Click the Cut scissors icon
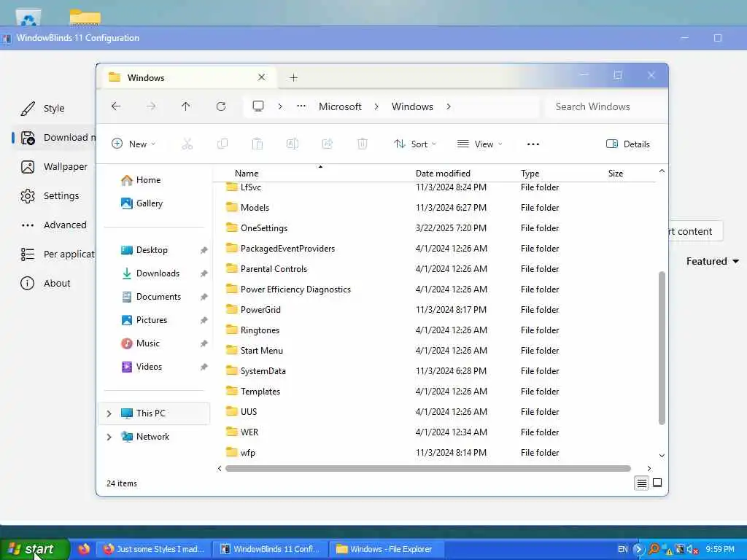The image size is (747, 560). pyautogui.click(x=187, y=144)
